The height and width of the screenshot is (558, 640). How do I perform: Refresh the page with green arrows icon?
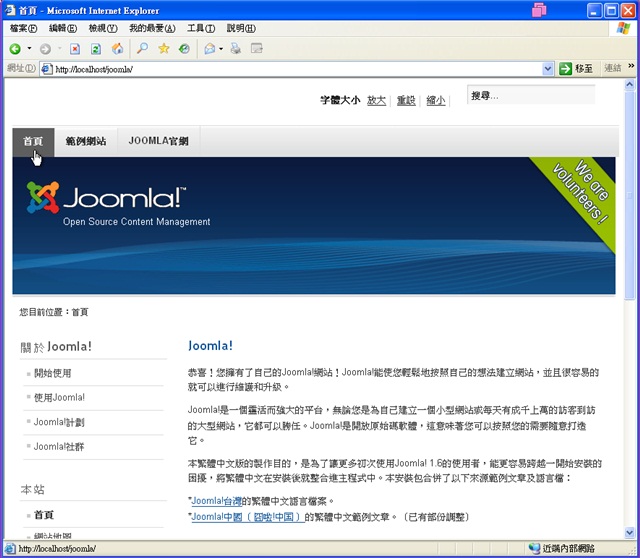click(x=96, y=49)
